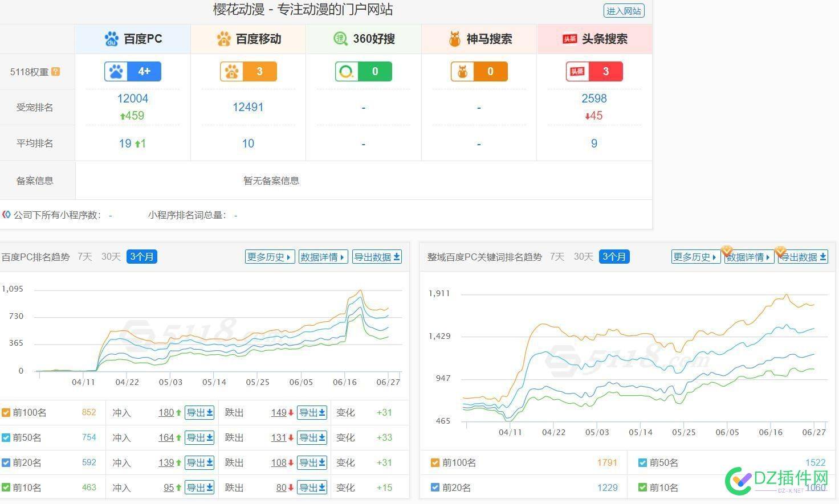Viewport: 839px width, 504px height.
Task: Select the 360好搜 column header
Action: pos(364,39)
